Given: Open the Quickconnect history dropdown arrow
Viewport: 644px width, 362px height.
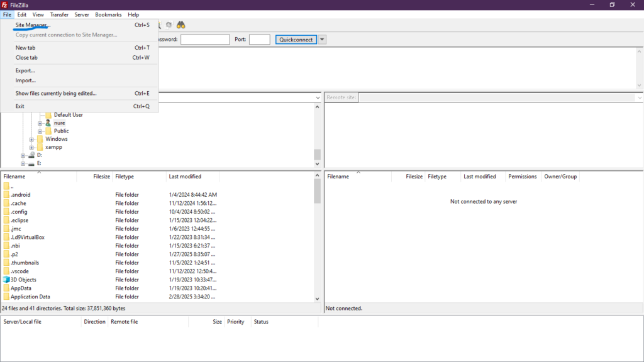Looking at the screenshot, I should [322, 40].
